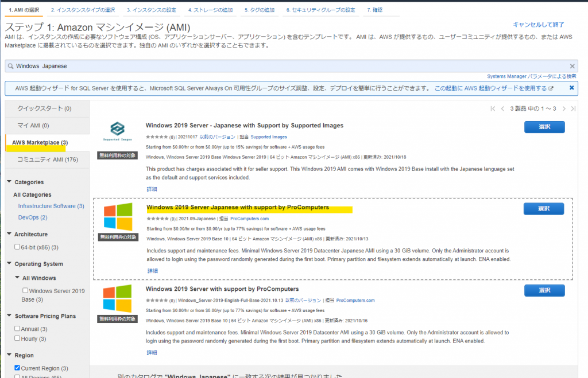Tick the Hourly pricing plan checkbox

[x=17, y=339]
